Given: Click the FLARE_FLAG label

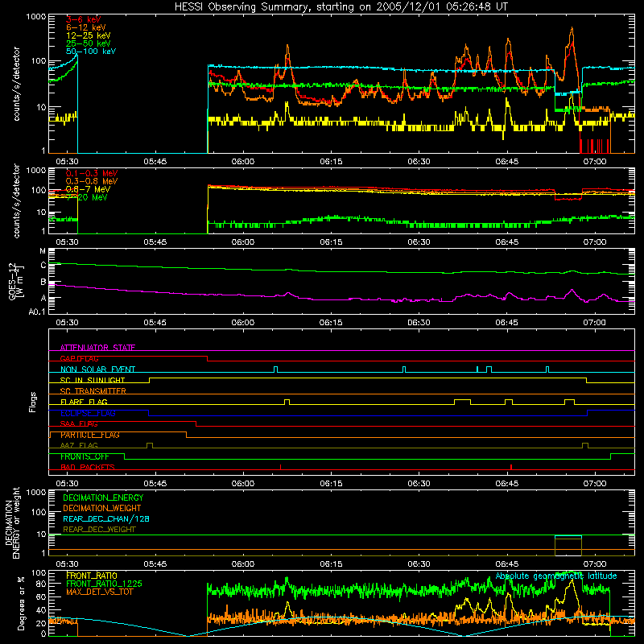Looking at the screenshot, I should (84, 402).
